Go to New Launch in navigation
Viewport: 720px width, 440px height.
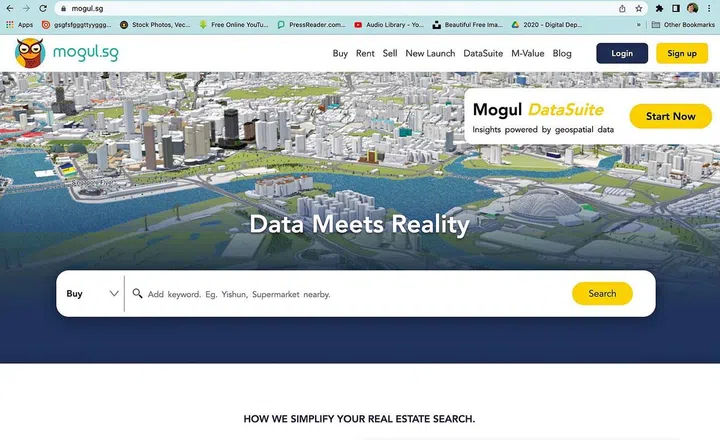point(430,54)
